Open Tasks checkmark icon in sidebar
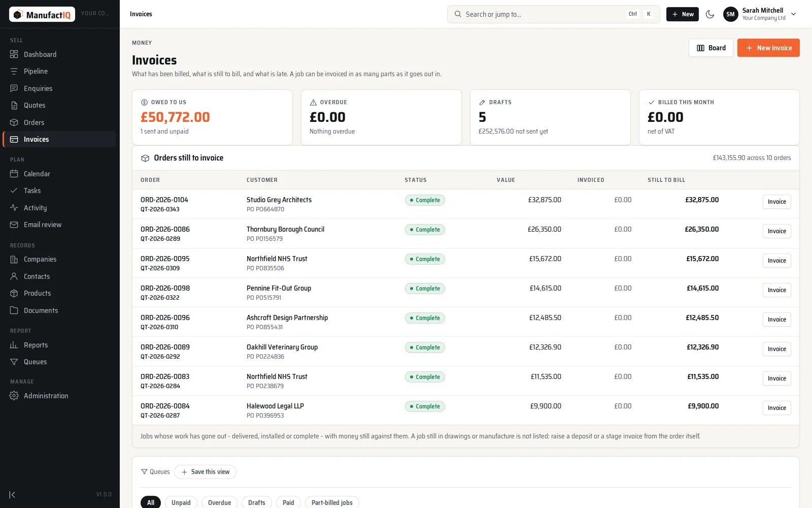 click(x=14, y=190)
